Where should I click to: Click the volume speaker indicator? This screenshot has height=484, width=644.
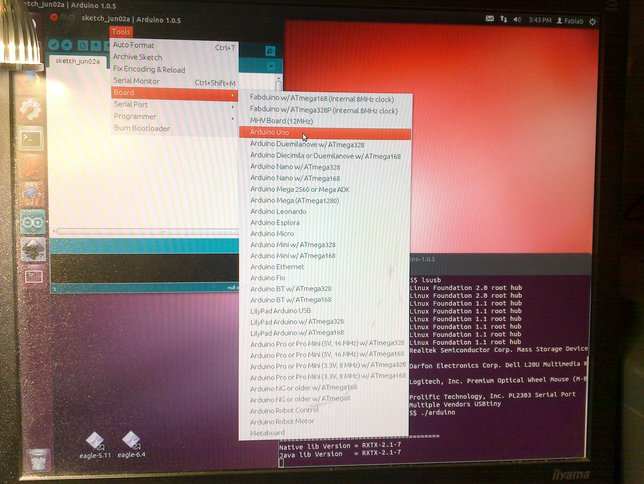tap(517, 19)
